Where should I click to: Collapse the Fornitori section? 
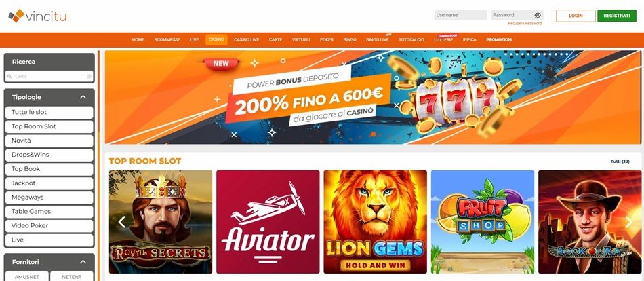coord(83,262)
